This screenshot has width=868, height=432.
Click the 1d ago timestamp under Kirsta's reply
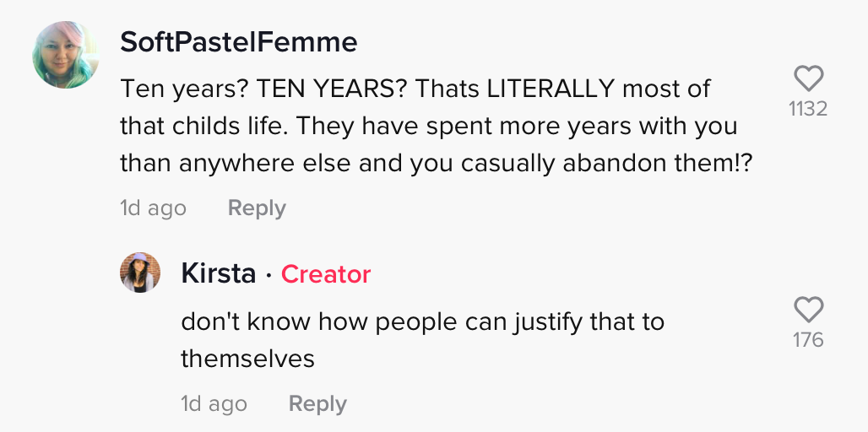[x=214, y=404]
